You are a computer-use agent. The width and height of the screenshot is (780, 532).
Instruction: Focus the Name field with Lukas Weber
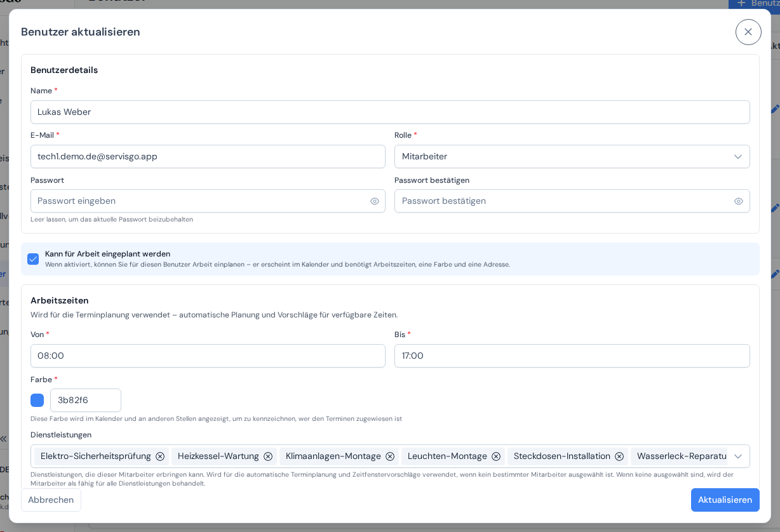pyautogui.click(x=390, y=112)
